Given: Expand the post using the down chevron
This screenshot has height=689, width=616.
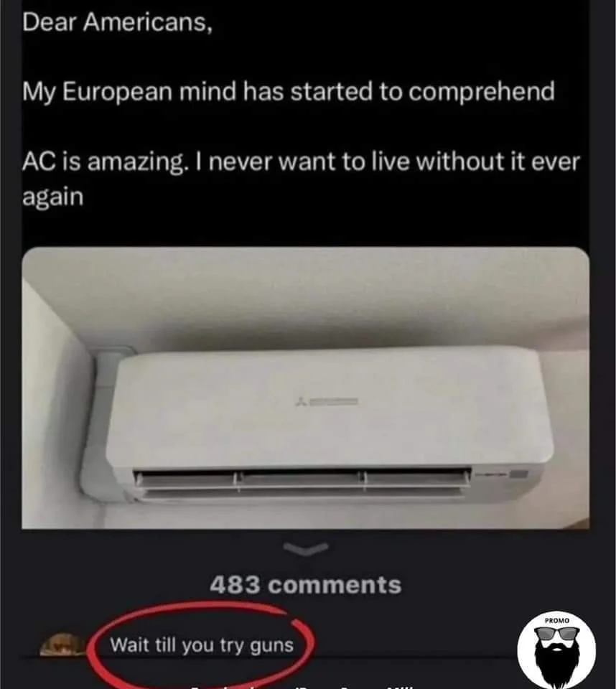Looking at the screenshot, I should (306, 549).
